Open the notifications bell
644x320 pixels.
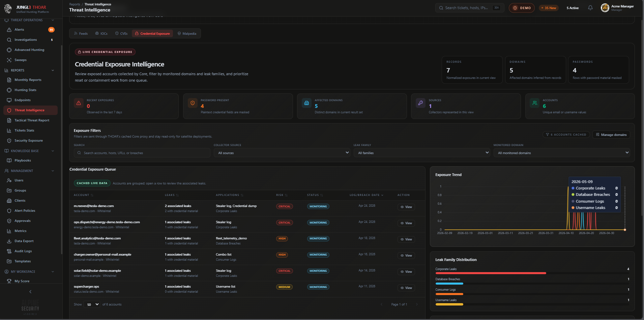coord(590,8)
